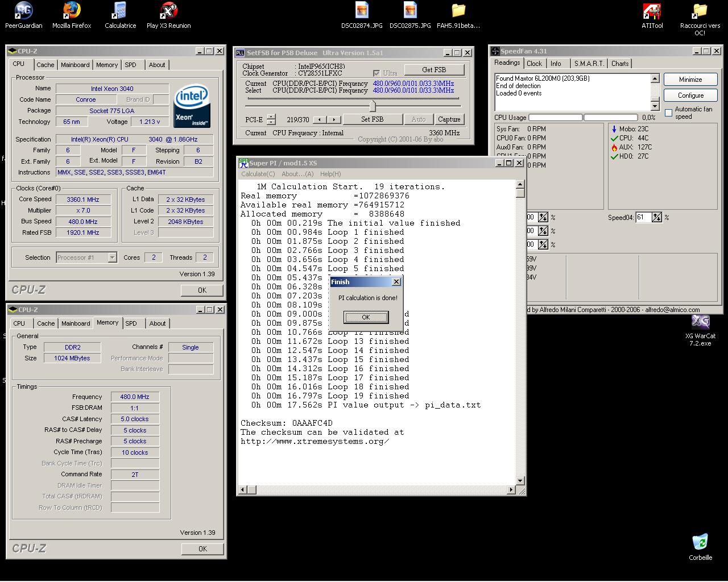The image size is (728, 582).
Task: Click SpeedFan CPU checkmark temperature icon
Action: coord(614,138)
